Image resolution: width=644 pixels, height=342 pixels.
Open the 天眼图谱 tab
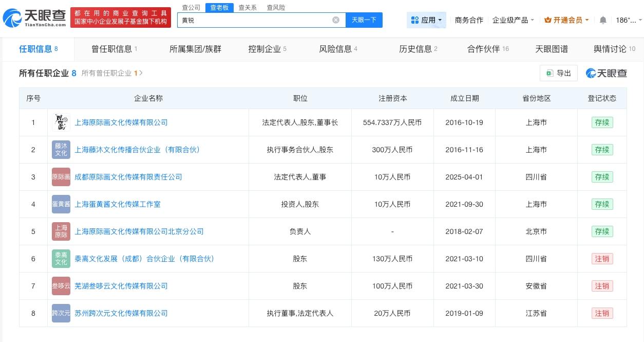552,49
